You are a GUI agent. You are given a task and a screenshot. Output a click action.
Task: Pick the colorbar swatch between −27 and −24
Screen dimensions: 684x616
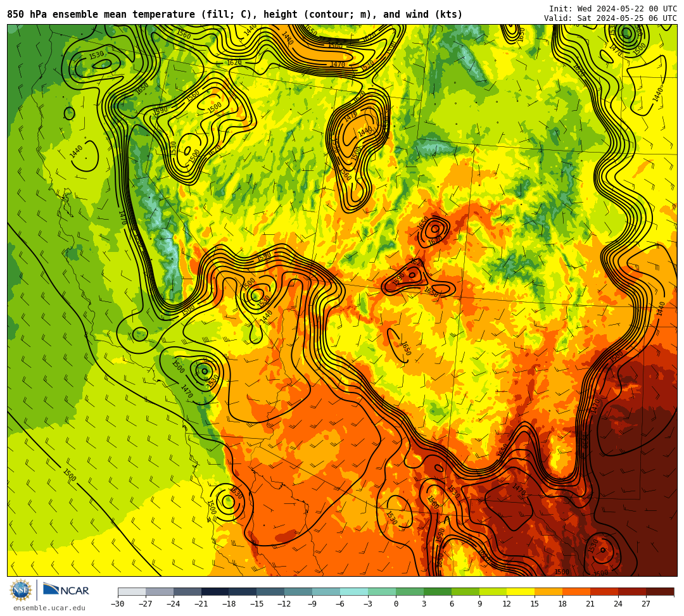click(160, 591)
